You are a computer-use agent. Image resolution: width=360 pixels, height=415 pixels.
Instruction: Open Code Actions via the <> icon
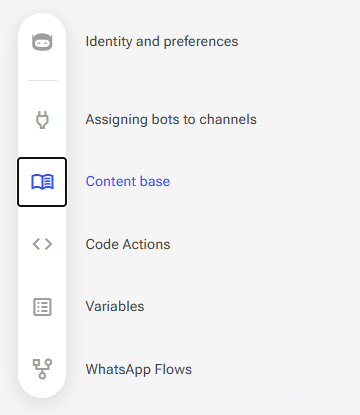(x=42, y=244)
